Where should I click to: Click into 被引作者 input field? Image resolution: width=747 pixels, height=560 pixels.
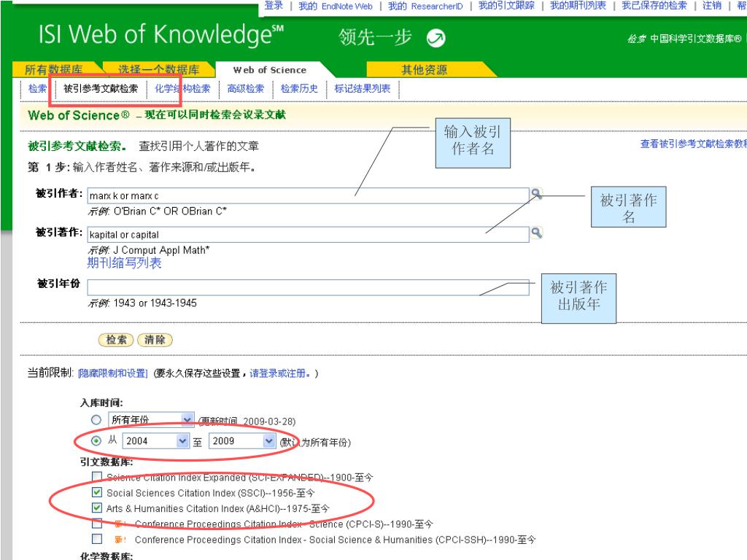click(309, 195)
